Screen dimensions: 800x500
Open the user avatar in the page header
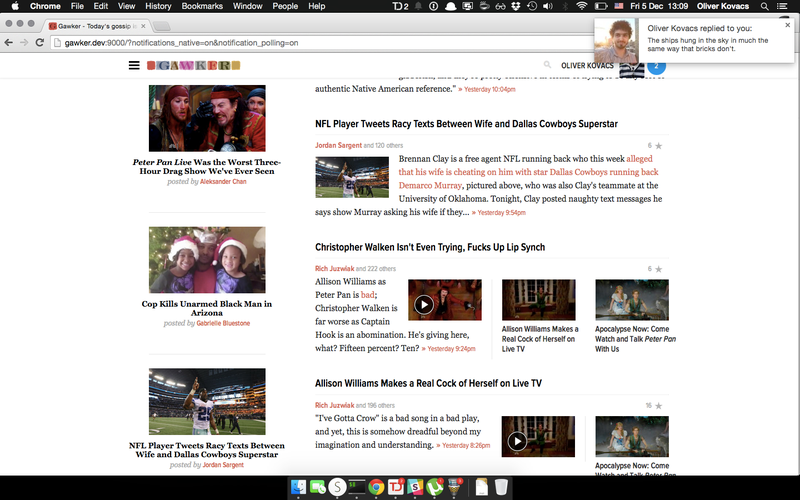(632, 69)
